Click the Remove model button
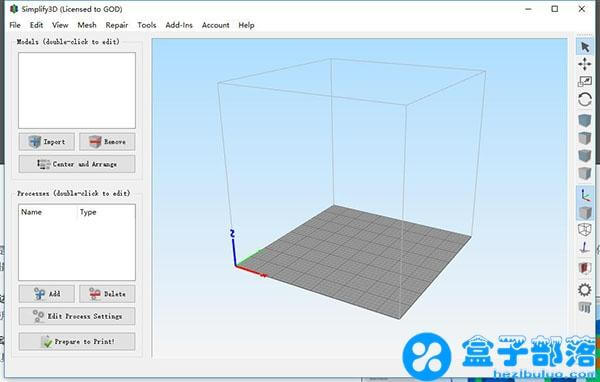 [107, 142]
